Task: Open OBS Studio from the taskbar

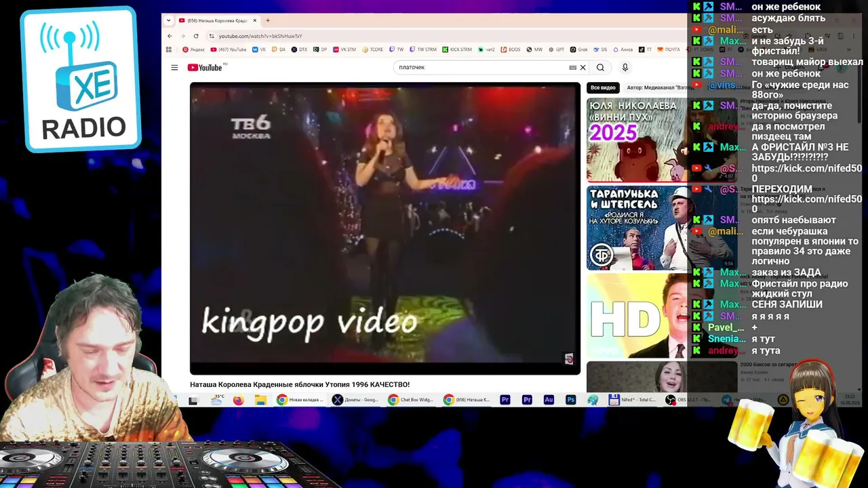Action: pos(688,401)
